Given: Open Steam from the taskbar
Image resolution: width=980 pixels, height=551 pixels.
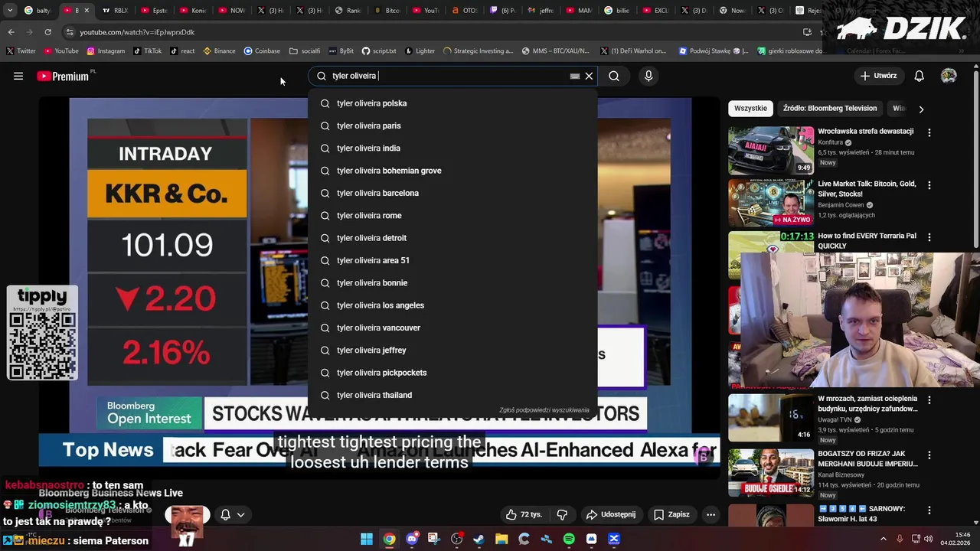Looking at the screenshot, I should 479,539.
